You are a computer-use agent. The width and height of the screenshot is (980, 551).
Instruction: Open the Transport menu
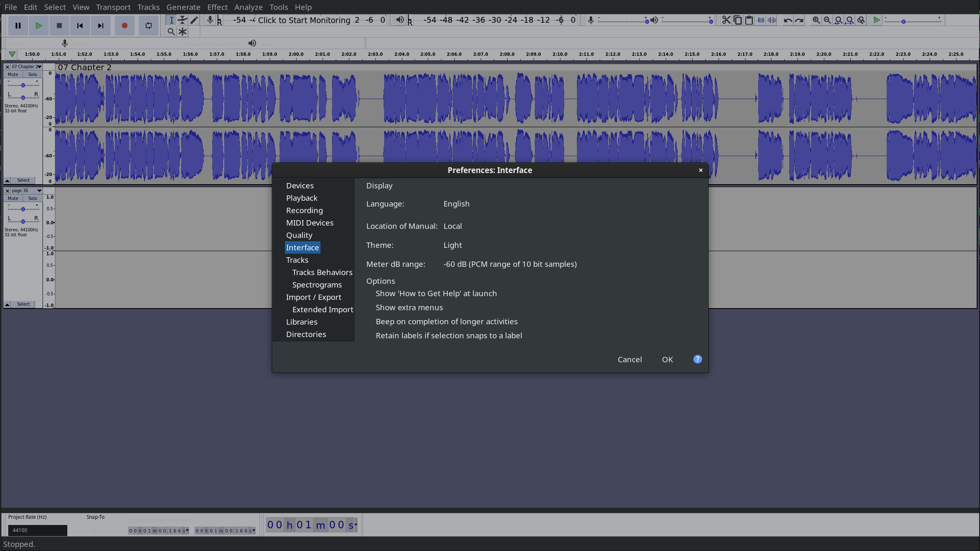[x=113, y=7]
